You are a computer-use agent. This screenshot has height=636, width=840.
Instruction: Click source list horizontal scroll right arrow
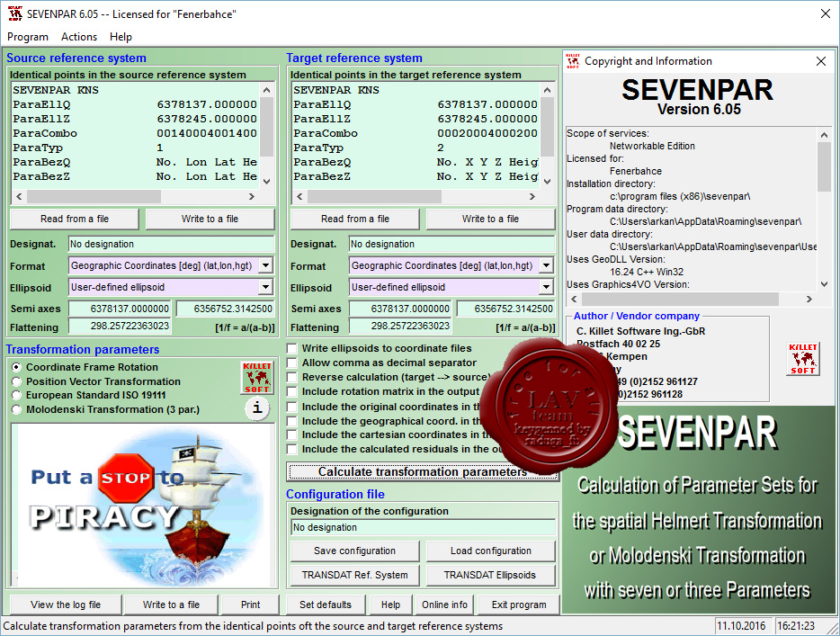click(251, 197)
